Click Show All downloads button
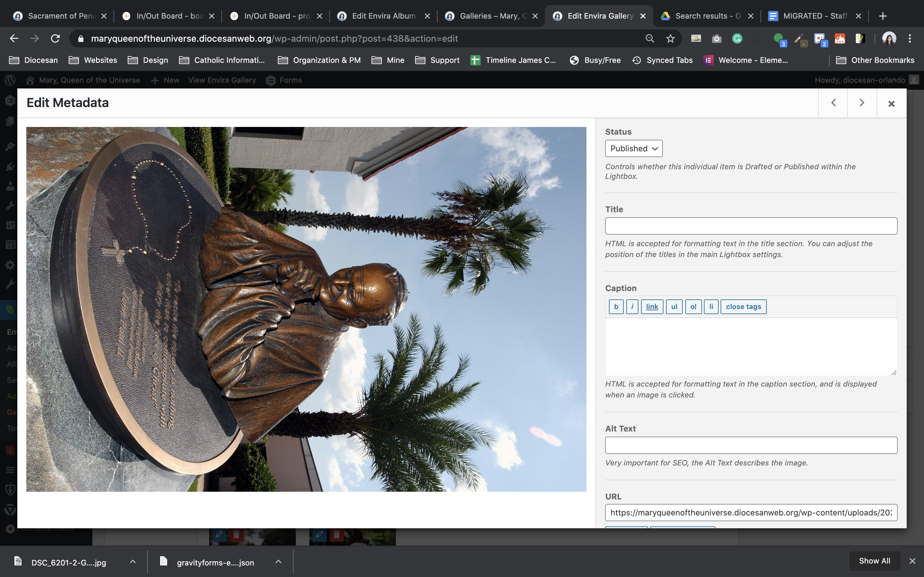 pyautogui.click(x=874, y=561)
